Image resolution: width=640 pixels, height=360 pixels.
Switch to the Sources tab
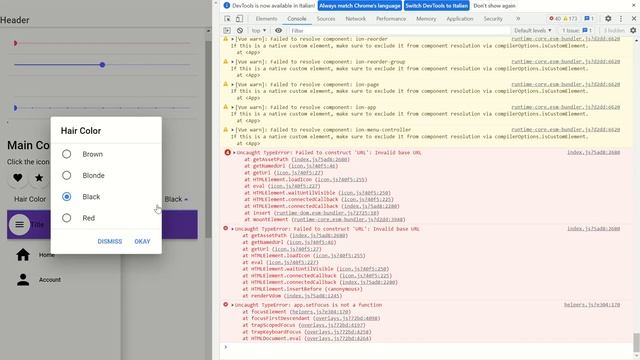(326, 19)
